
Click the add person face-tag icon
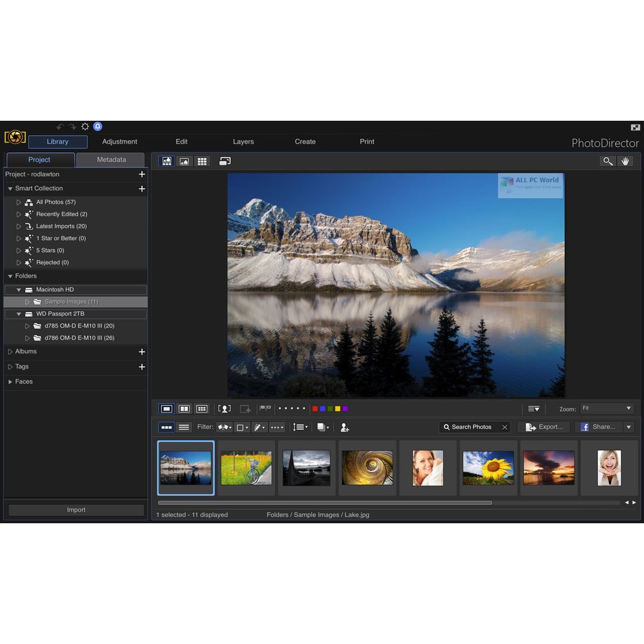coord(344,427)
